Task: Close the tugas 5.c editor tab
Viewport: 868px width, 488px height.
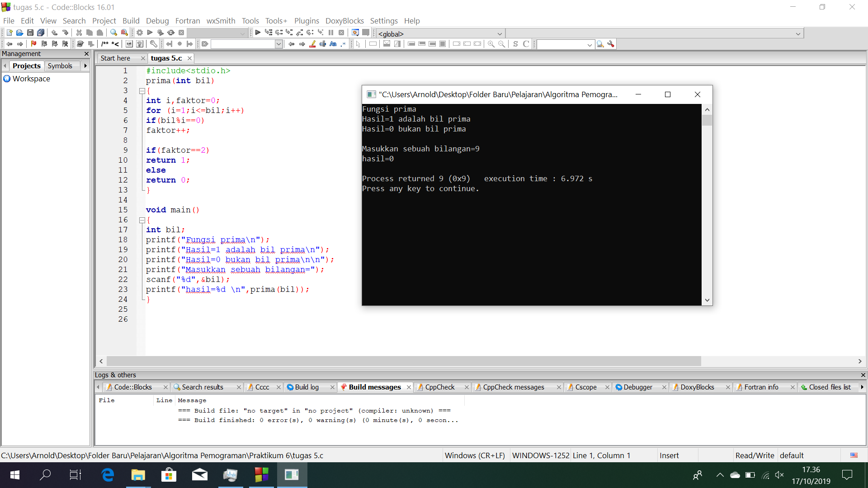Action: 189,58
